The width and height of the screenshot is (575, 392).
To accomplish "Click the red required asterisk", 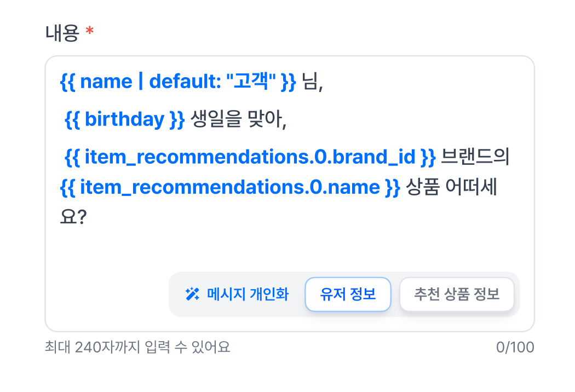I will click(90, 33).
